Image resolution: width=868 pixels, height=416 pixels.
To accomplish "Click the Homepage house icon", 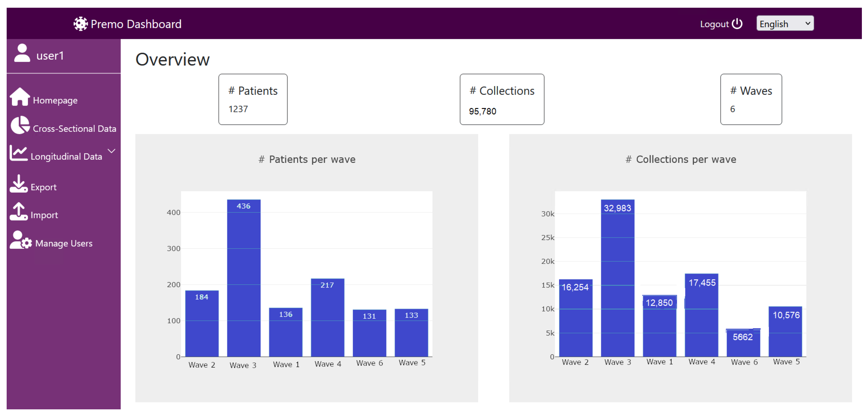I will [20, 97].
